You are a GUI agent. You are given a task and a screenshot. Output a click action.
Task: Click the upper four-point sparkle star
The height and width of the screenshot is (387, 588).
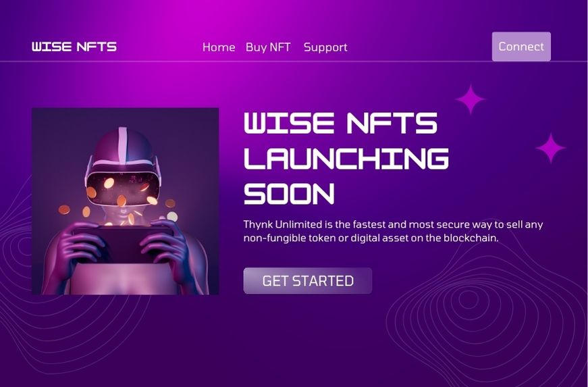(x=471, y=99)
